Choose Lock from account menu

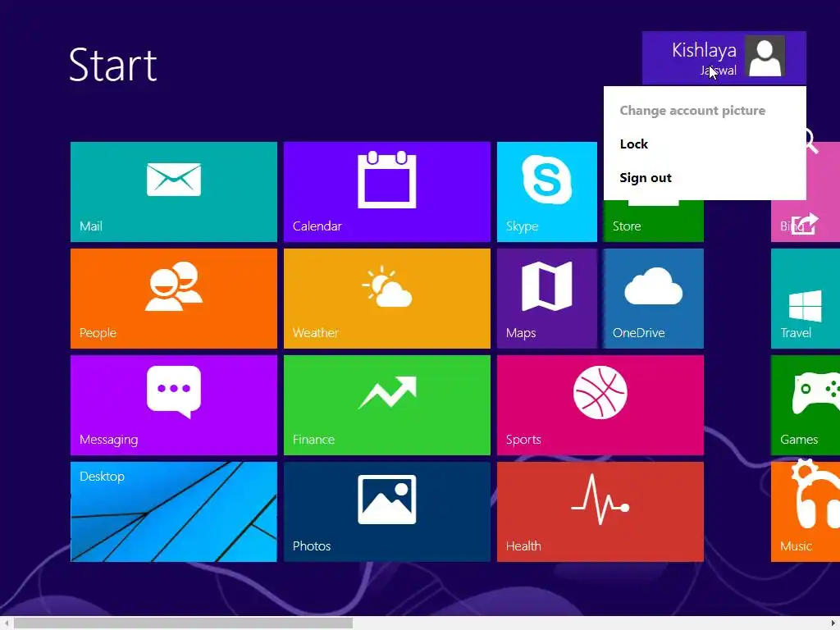click(x=634, y=144)
